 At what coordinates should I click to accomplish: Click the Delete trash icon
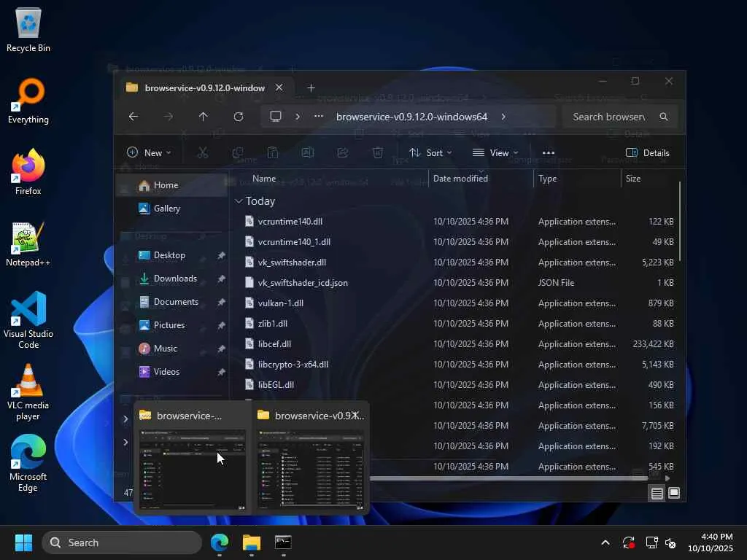pos(378,153)
